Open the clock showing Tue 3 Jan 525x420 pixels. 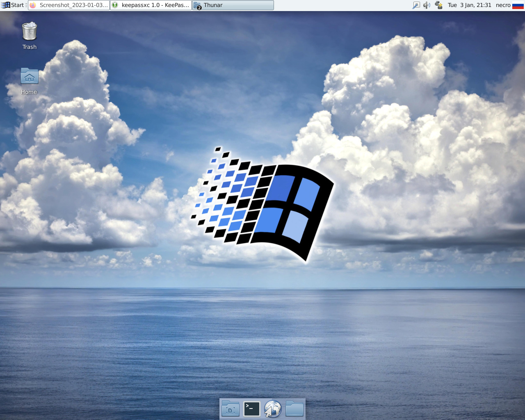coord(469,5)
